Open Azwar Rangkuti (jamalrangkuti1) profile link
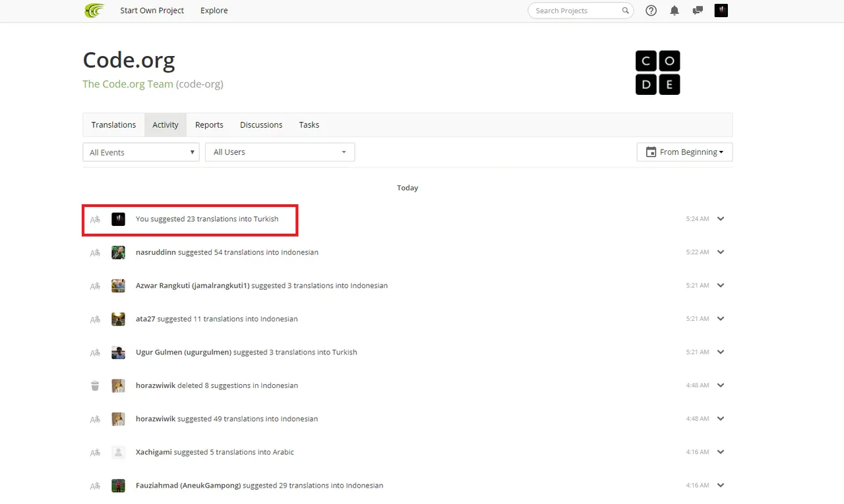This screenshot has height=504, width=844. click(x=193, y=286)
